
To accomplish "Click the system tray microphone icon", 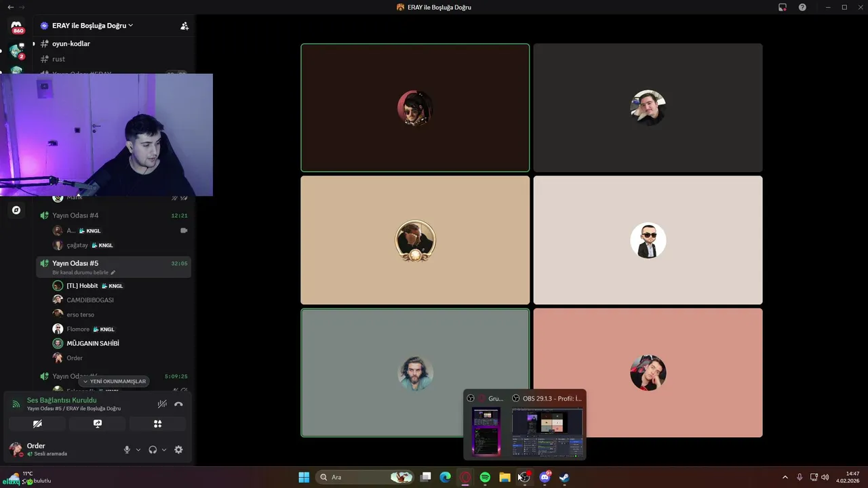I will point(800,477).
